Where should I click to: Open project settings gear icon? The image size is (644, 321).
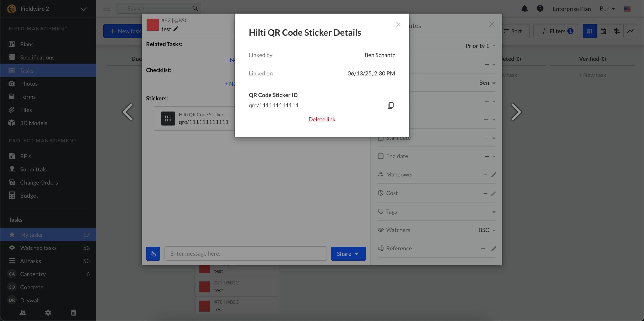pos(48,312)
